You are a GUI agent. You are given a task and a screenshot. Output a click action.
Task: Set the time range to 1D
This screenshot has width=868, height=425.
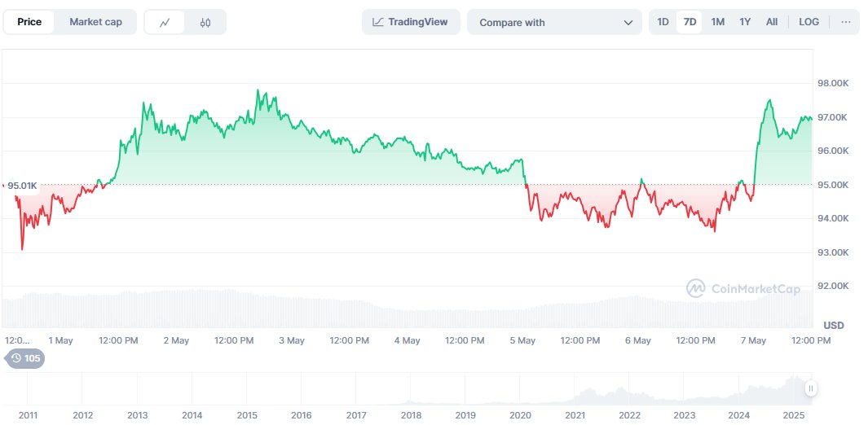pyautogui.click(x=663, y=22)
